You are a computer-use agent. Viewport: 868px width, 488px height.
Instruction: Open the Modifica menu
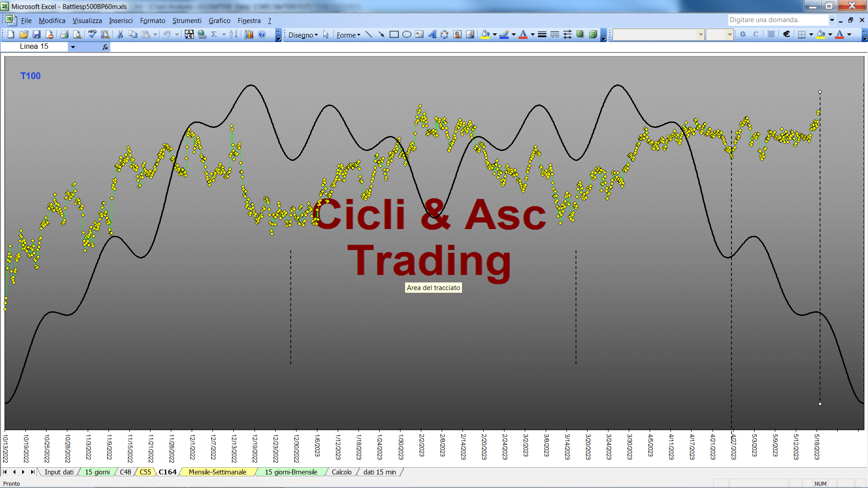pos(52,21)
